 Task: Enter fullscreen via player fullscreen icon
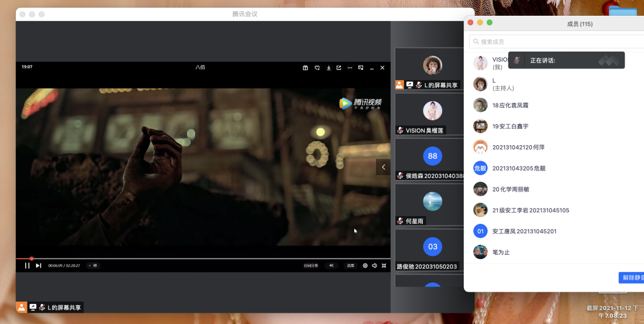click(x=384, y=265)
